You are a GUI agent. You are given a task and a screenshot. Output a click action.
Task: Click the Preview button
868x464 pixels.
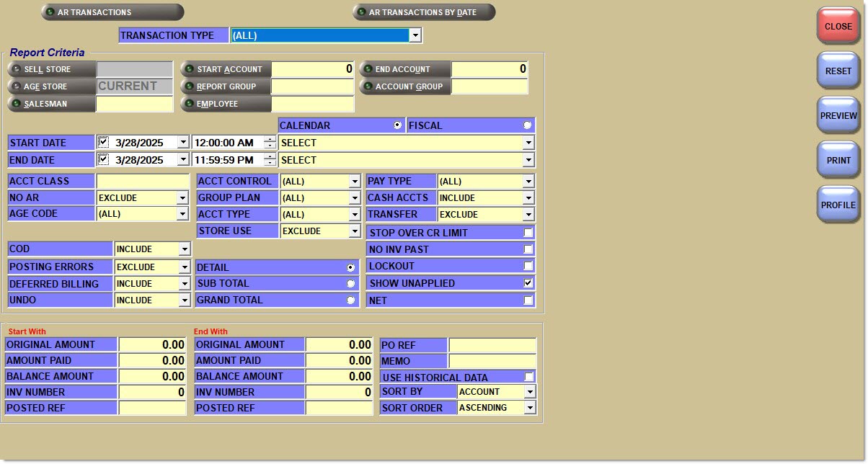point(838,116)
